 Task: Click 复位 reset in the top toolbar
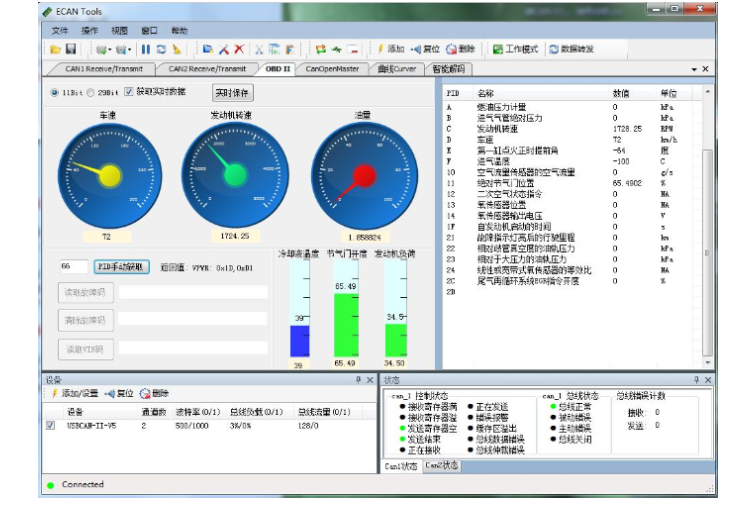(x=425, y=49)
